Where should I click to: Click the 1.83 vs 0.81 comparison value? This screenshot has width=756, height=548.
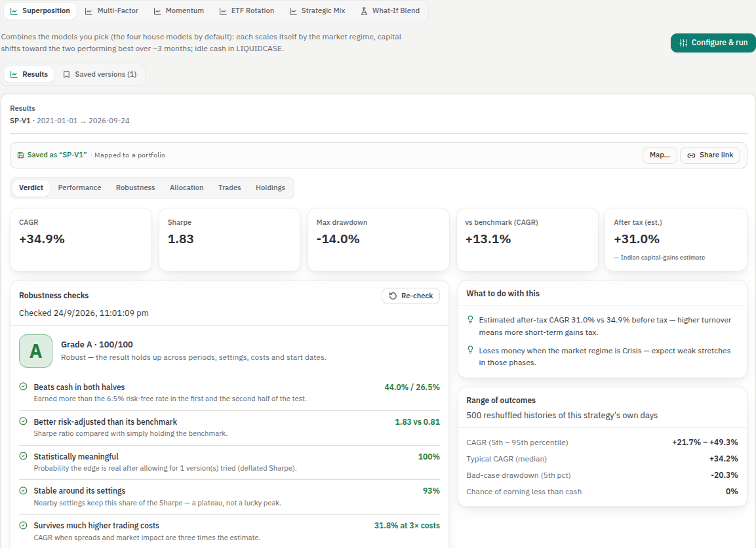(418, 421)
